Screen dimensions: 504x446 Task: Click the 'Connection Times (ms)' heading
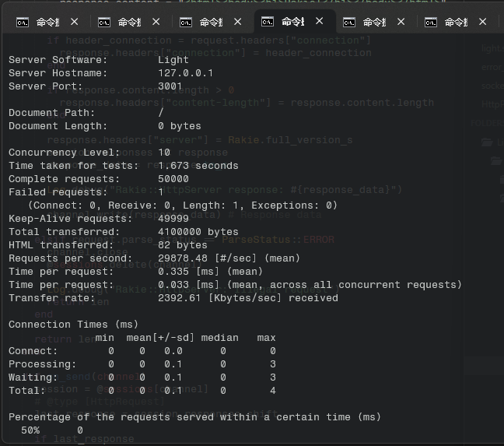click(x=73, y=325)
